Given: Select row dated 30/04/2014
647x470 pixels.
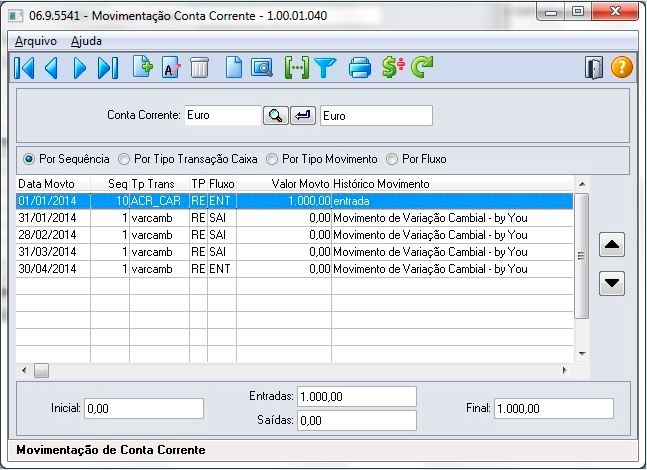Looking at the screenshot, I should [x=295, y=269].
